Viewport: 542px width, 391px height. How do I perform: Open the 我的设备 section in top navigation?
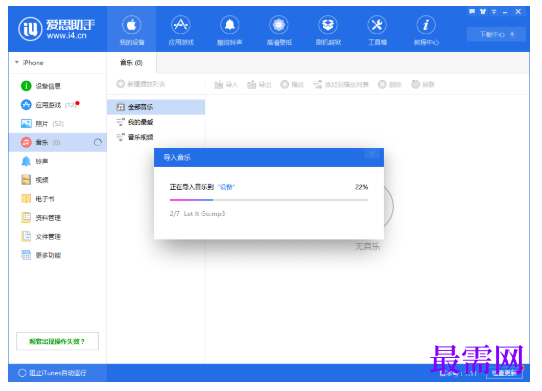pos(131,30)
